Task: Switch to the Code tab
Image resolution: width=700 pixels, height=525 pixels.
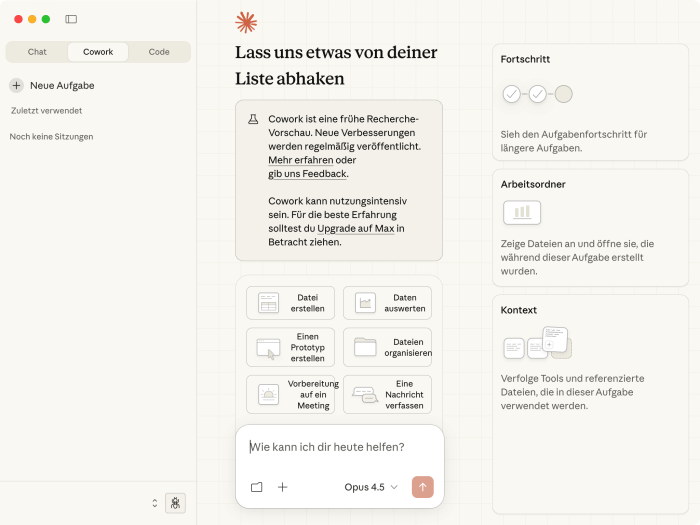Action: point(159,52)
